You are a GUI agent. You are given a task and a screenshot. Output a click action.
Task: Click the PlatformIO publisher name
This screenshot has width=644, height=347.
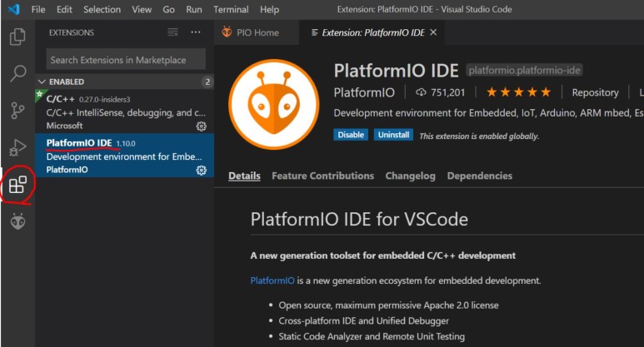(364, 92)
